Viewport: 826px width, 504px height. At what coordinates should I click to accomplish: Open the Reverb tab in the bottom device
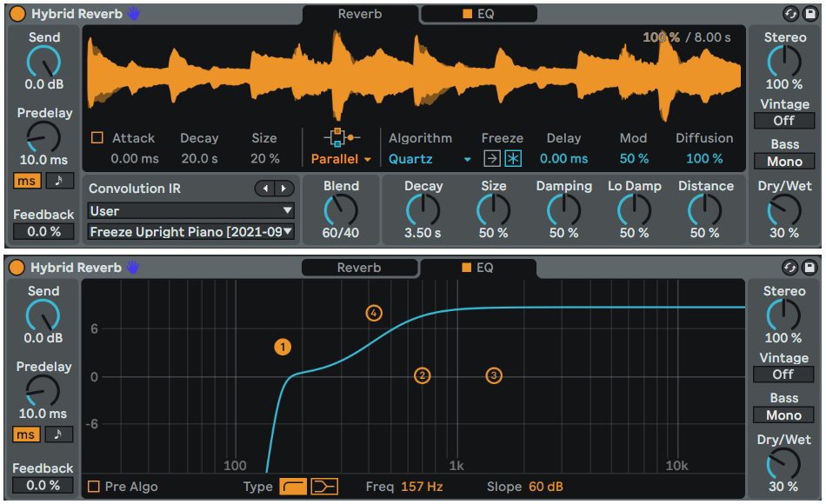pos(359,268)
